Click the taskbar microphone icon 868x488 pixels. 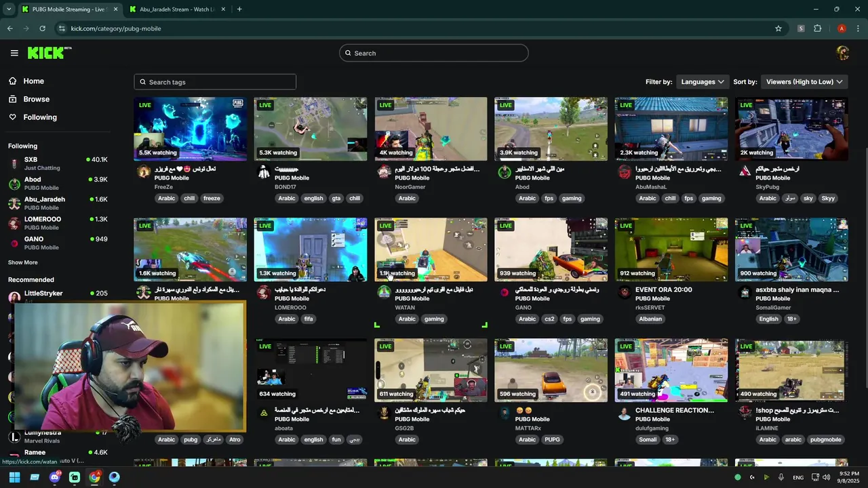pyautogui.click(x=781, y=477)
